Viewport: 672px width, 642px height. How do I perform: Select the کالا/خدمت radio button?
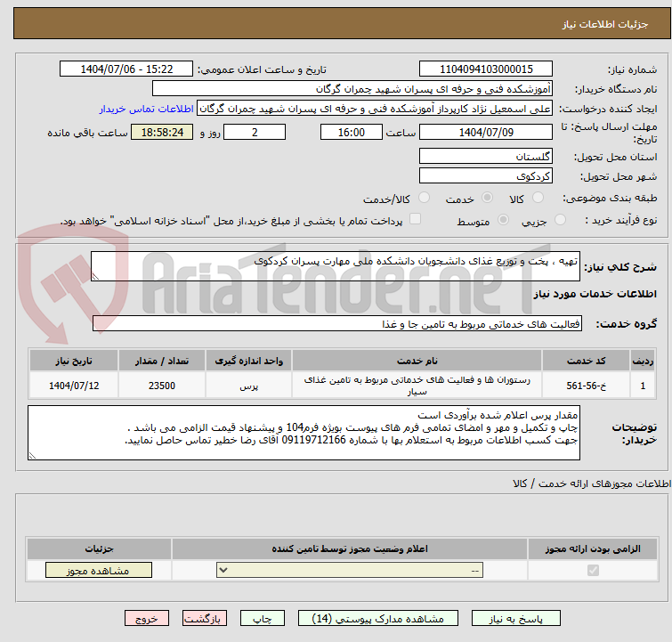point(424,198)
